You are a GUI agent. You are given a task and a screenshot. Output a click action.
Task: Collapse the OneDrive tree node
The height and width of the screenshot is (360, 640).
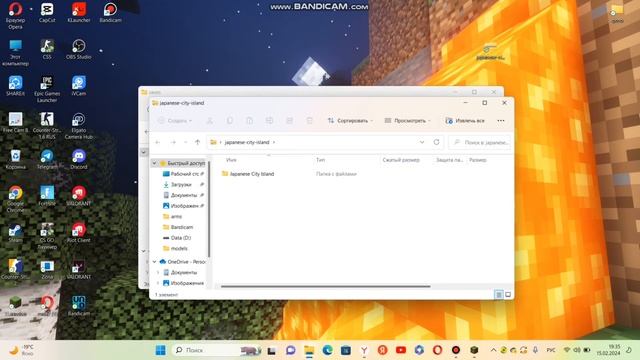click(154, 262)
